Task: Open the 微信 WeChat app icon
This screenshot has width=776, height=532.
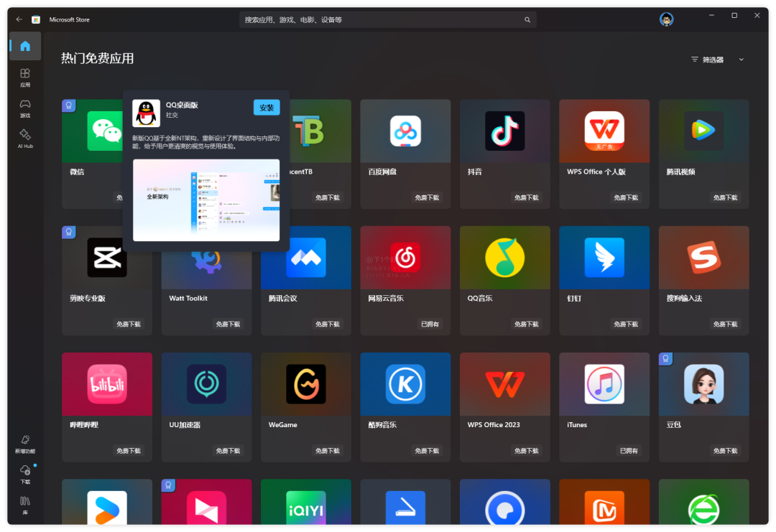Action: 104,131
